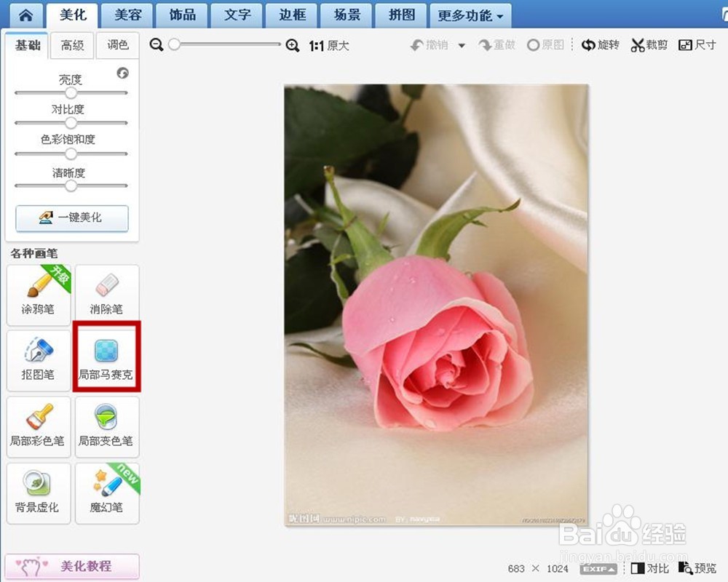Open the 背景虚化 background blur tool
Viewport: 728px width, 582px height.
[38, 493]
